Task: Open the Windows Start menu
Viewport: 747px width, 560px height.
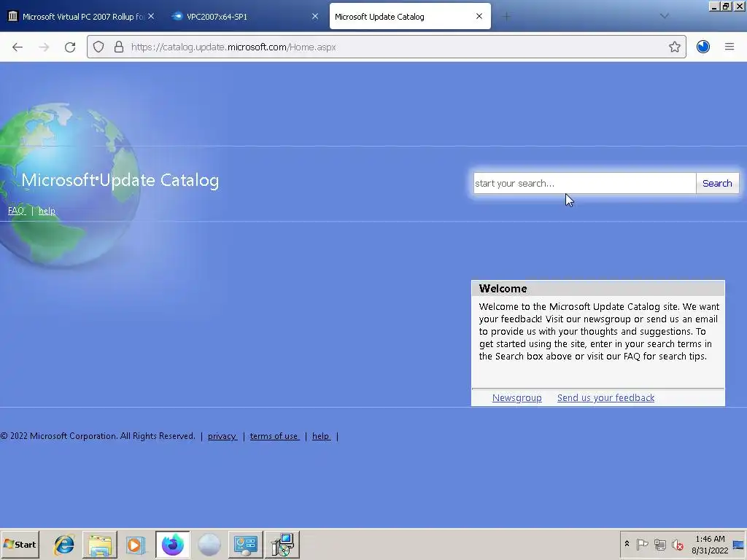Action: (20, 544)
